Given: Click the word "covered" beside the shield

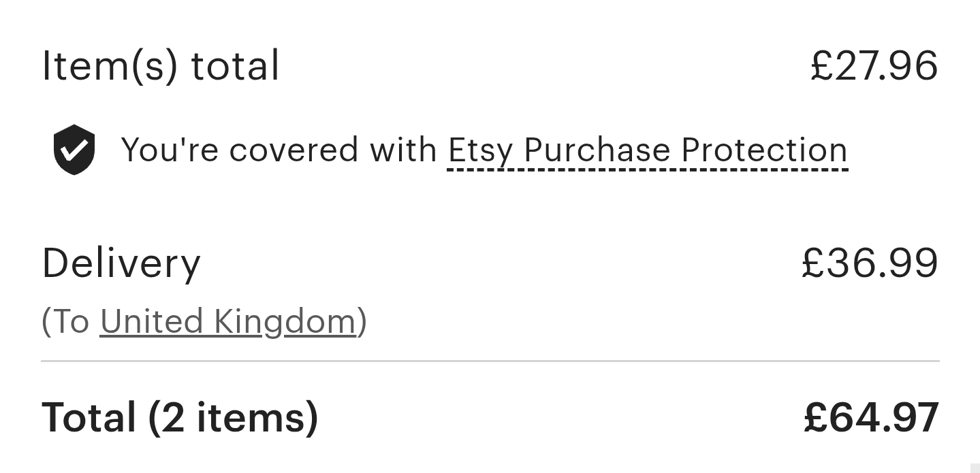Looking at the screenshot, I should (x=294, y=150).
